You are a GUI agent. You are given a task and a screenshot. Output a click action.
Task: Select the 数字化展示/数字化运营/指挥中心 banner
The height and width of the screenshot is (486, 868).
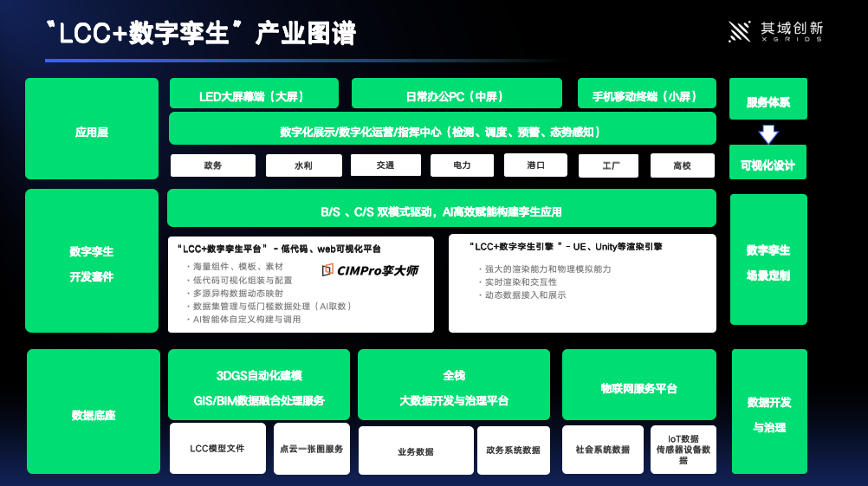tap(443, 129)
